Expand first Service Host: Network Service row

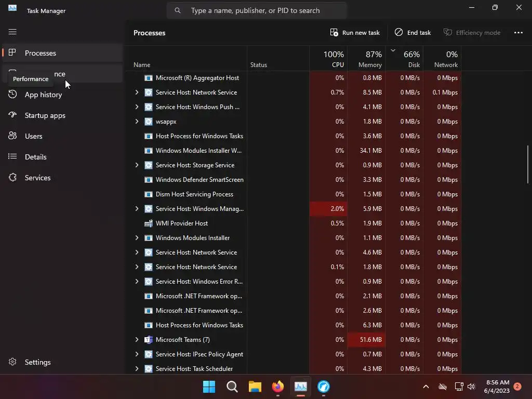[x=137, y=92]
